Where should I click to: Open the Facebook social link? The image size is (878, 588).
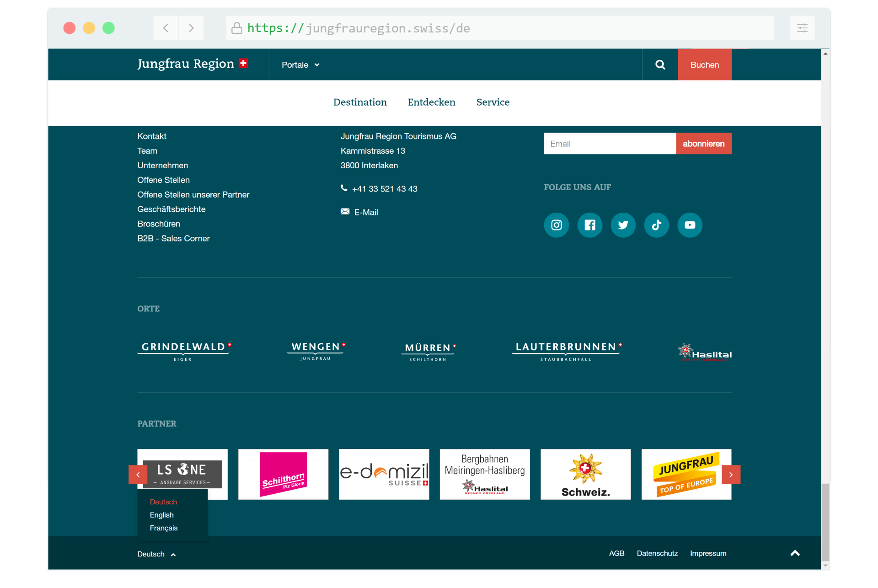coord(589,225)
